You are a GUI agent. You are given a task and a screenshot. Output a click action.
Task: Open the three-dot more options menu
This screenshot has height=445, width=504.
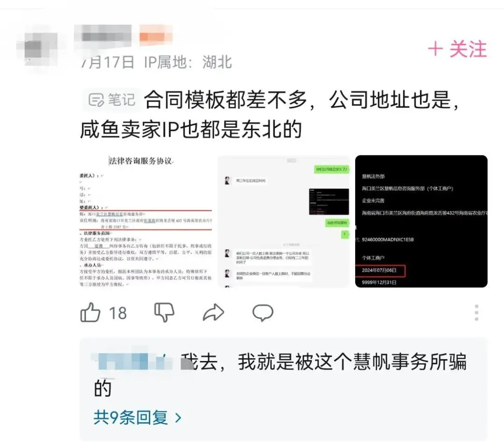[476, 313]
